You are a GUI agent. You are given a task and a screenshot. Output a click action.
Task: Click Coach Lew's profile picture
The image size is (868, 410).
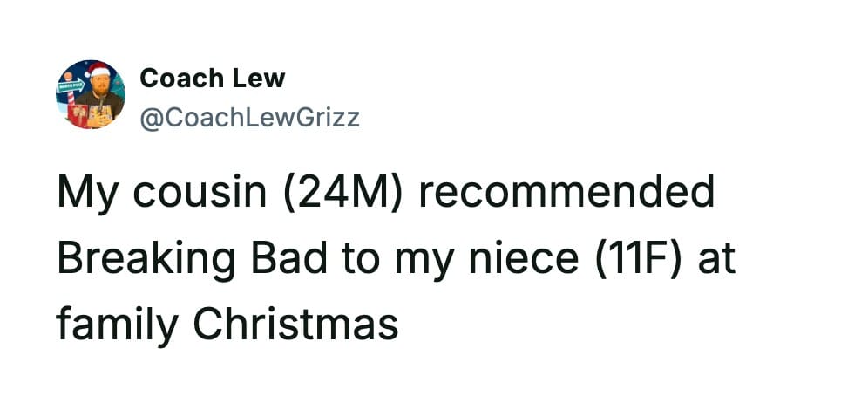click(91, 95)
